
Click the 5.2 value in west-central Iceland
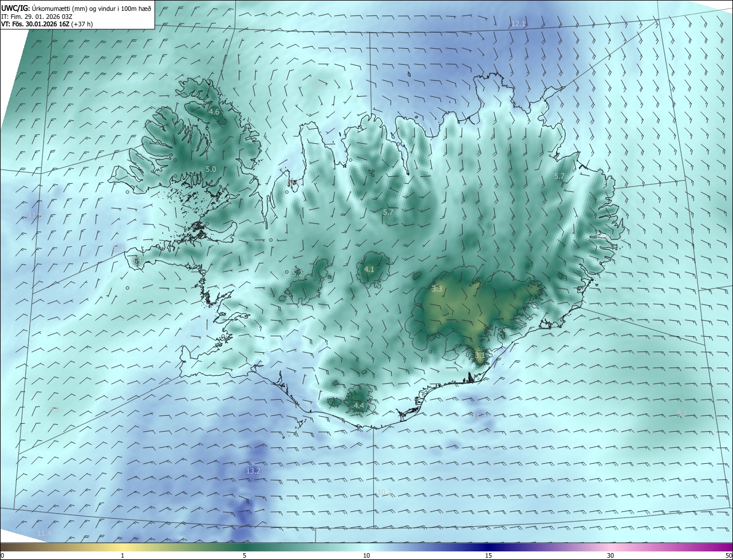click(x=297, y=274)
